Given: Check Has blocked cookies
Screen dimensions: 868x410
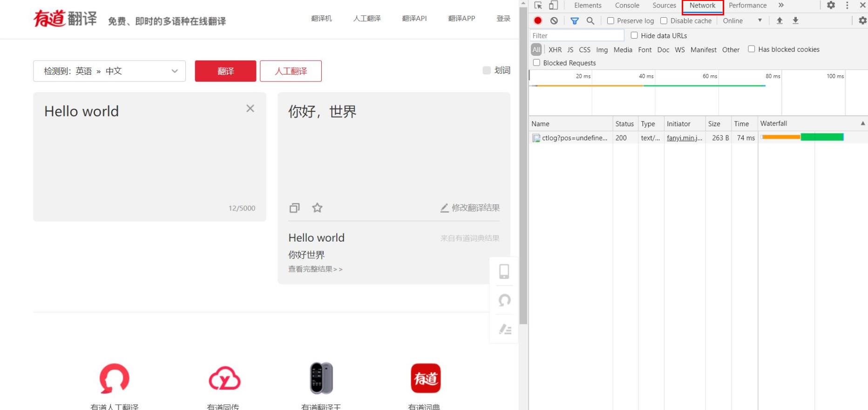Looking at the screenshot, I should (752, 49).
